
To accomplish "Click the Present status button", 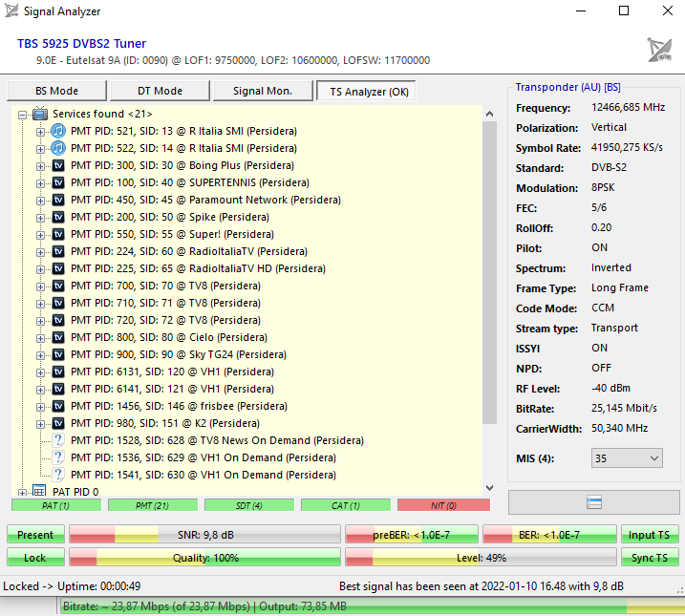I will (35, 535).
